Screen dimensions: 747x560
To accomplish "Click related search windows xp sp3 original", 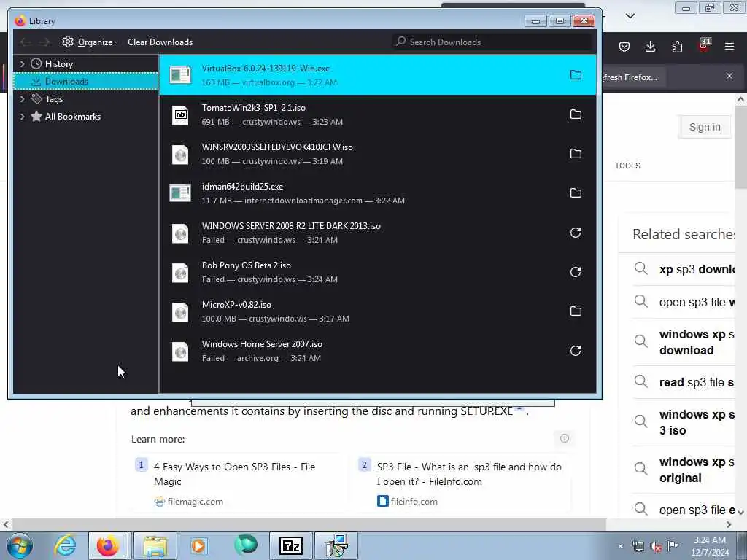I will coord(696,470).
